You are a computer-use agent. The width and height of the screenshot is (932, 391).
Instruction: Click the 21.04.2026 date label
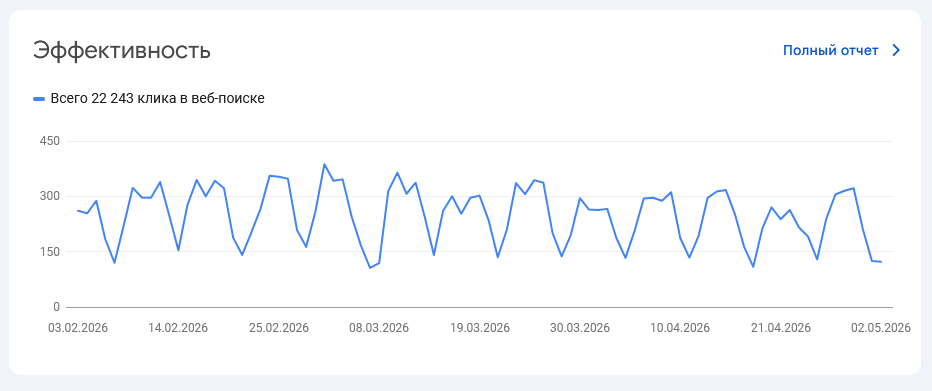point(781,328)
